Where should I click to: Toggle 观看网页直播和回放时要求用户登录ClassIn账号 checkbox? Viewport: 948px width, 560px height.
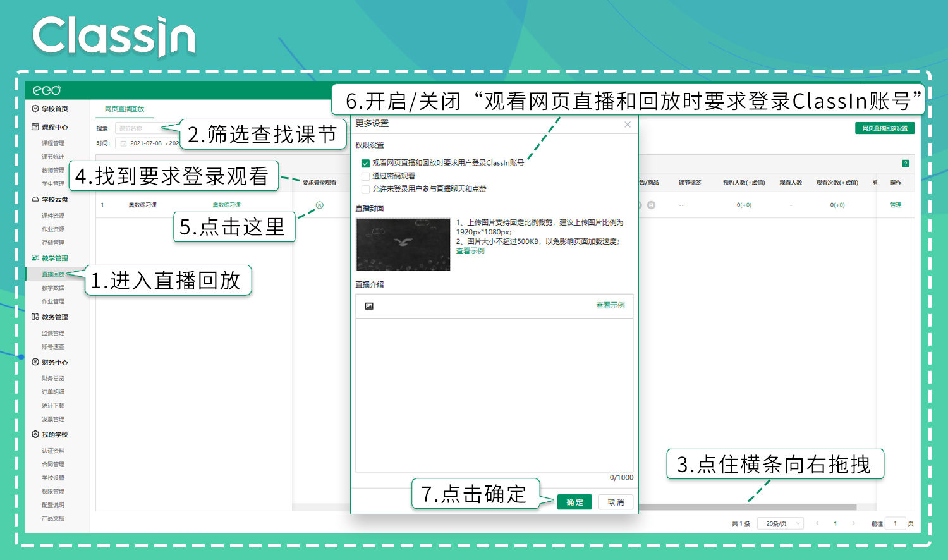point(365,163)
